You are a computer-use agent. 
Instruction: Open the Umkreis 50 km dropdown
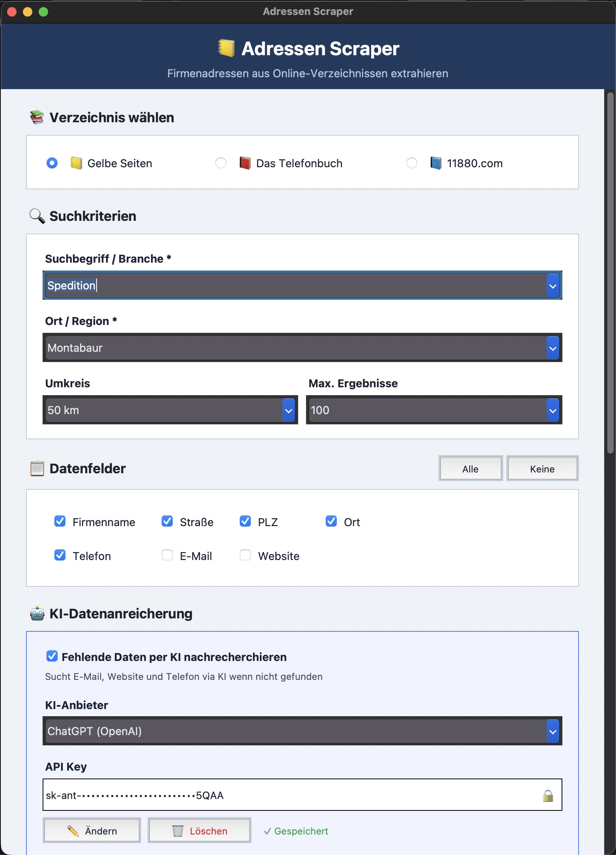pos(289,410)
